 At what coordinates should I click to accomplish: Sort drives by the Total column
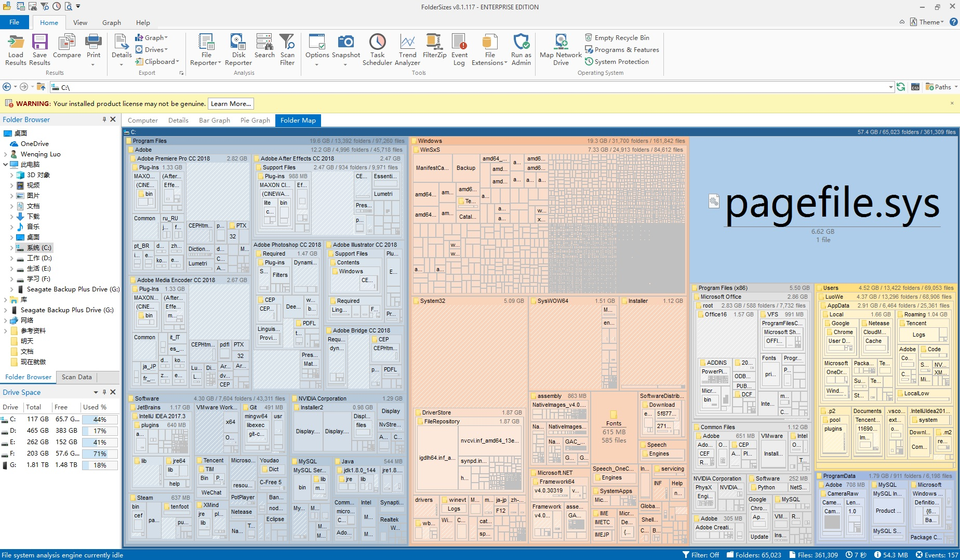click(x=33, y=407)
